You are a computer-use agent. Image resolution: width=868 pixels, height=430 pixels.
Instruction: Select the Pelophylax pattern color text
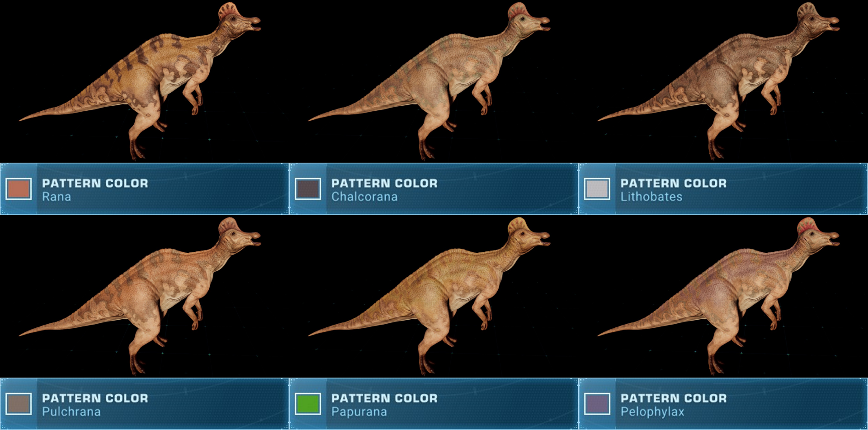coord(652,412)
